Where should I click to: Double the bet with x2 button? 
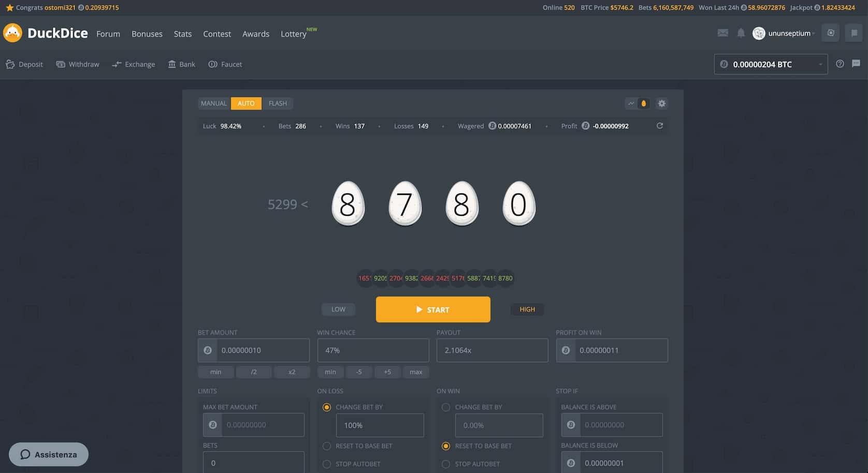pos(292,372)
